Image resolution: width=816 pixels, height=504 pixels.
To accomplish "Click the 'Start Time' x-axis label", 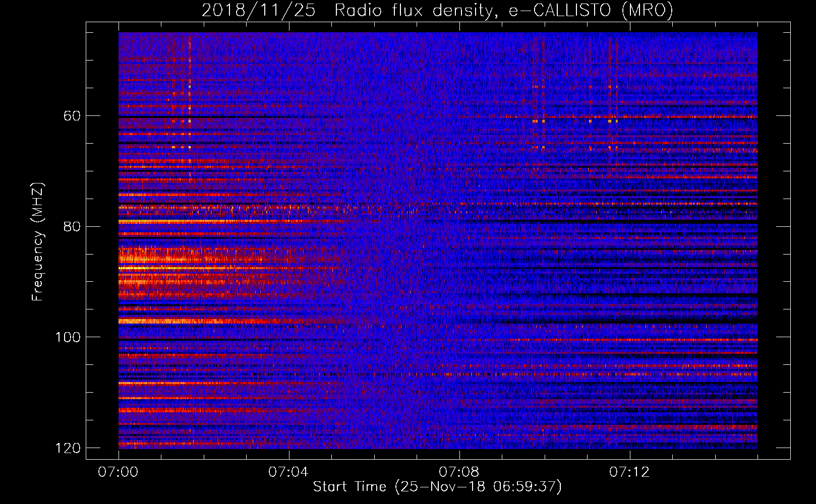I will (x=437, y=487).
